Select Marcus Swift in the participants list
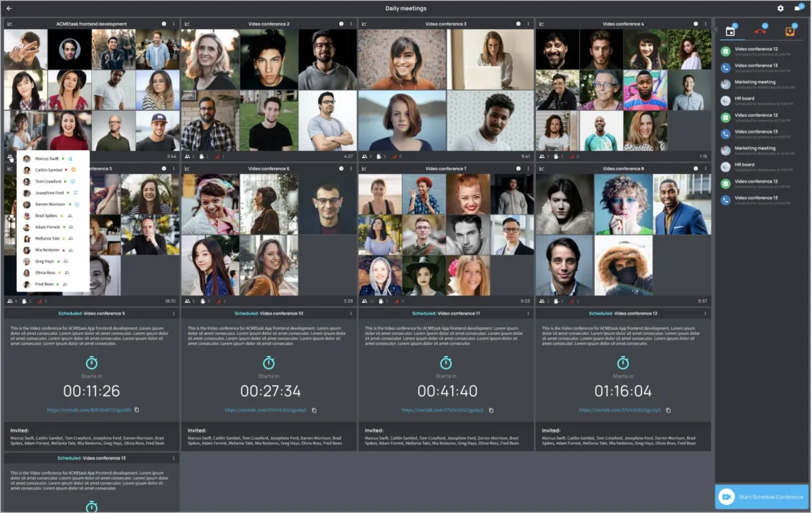The image size is (812, 513). 48,158
